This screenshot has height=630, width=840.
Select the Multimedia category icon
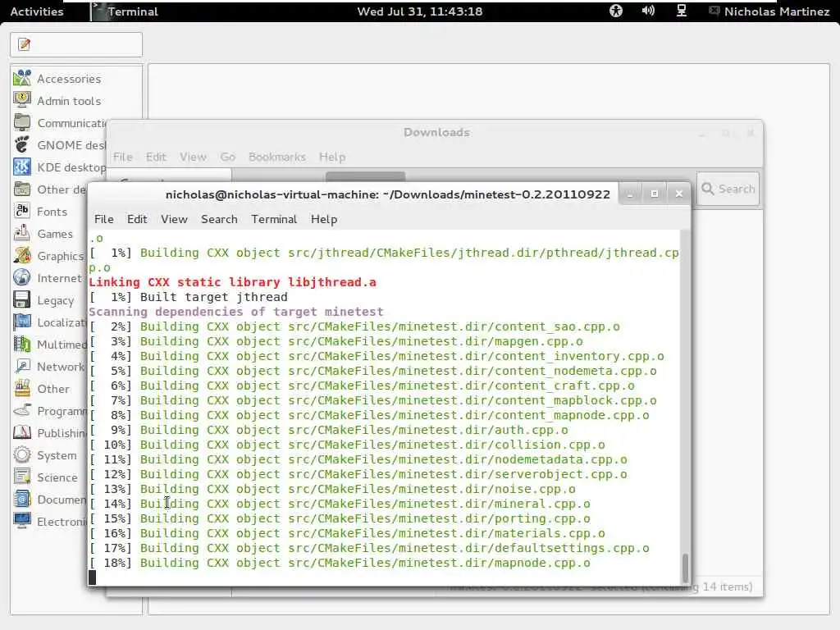click(22, 344)
